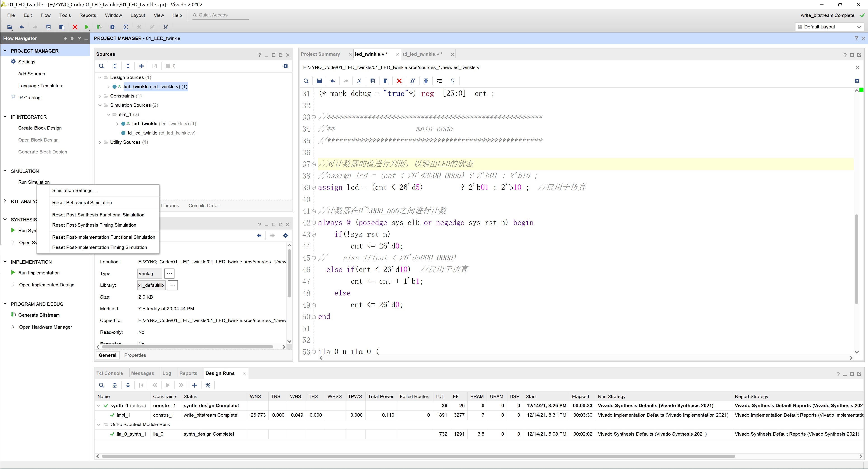Toggle line comments with the // icon

click(413, 81)
